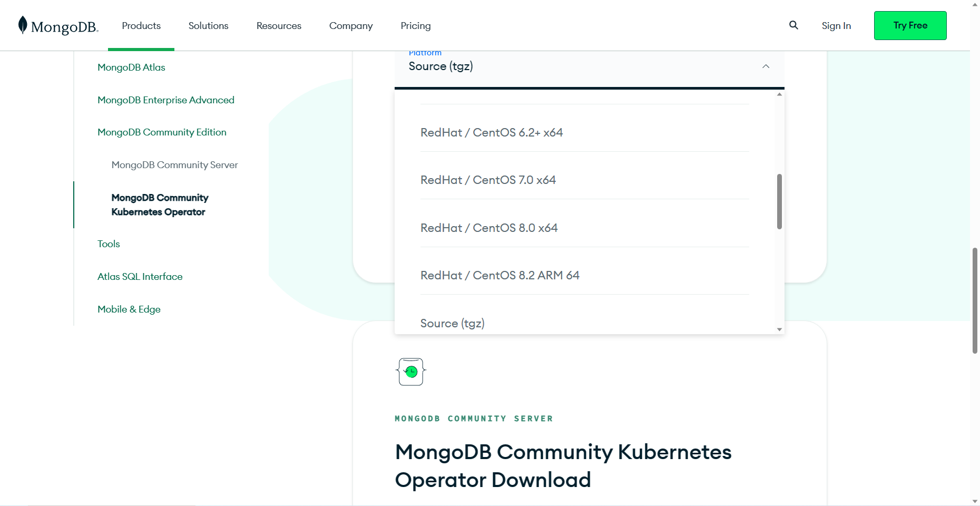The height and width of the screenshot is (506, 980).
Task: Click the Try Free button
Action: pyautogui.click(x=910, y=25)
